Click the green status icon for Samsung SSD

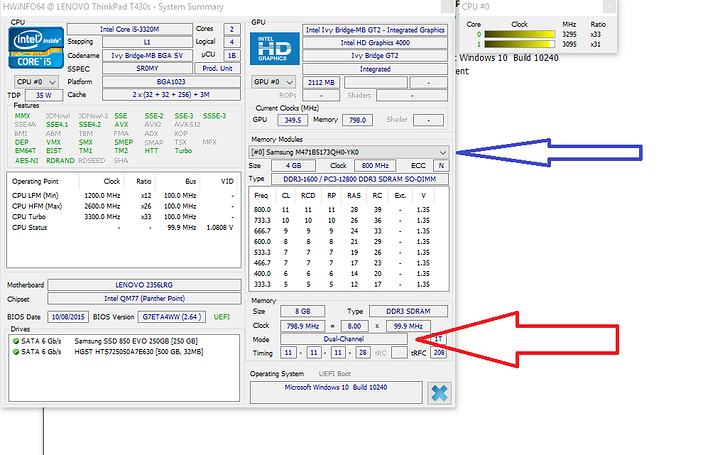pyautogui.click(x=13, y=343)
